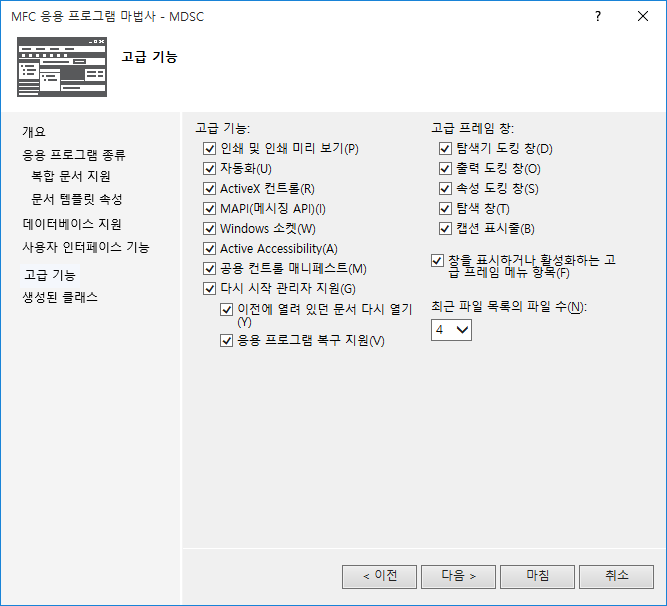Uncheck Active Accessibility(A)
This screenshot has height=606, width=667.
point(209,248)
